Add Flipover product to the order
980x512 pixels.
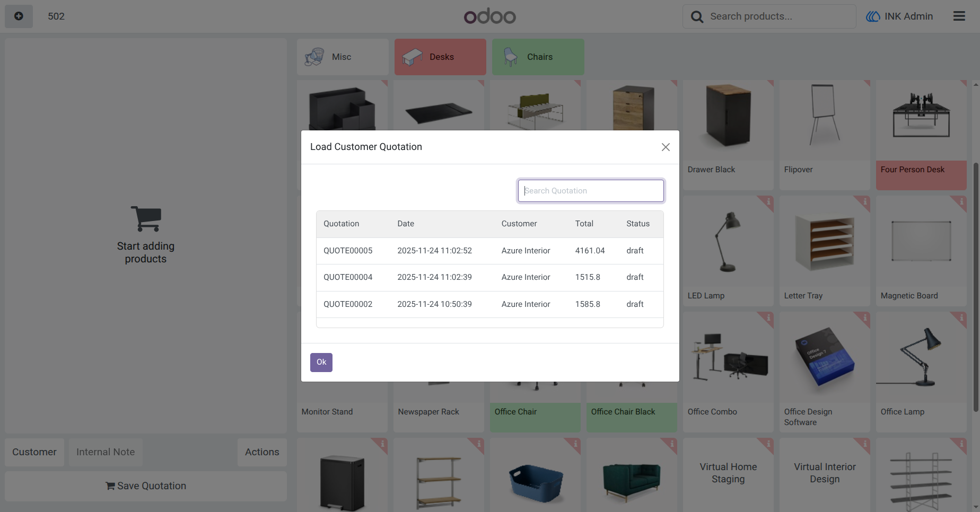click(x=825, y=135)
